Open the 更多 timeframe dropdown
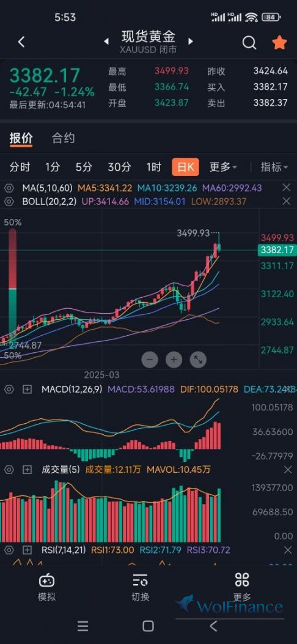297x644 pixels. point(224,167)
